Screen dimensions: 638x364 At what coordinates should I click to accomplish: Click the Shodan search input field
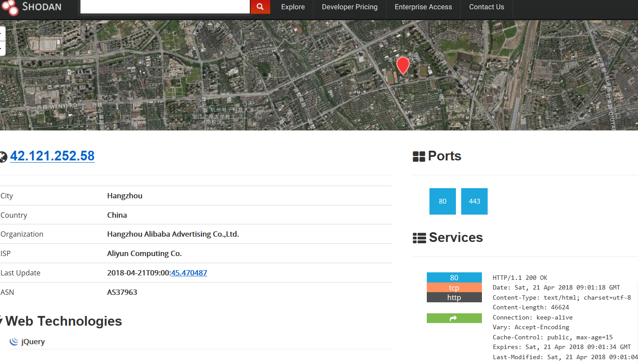[165, 7]
